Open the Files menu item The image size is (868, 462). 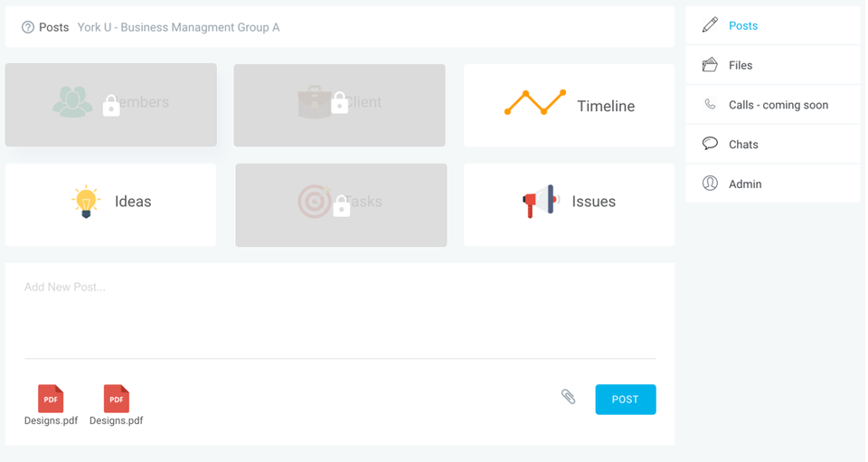point(741,65)
